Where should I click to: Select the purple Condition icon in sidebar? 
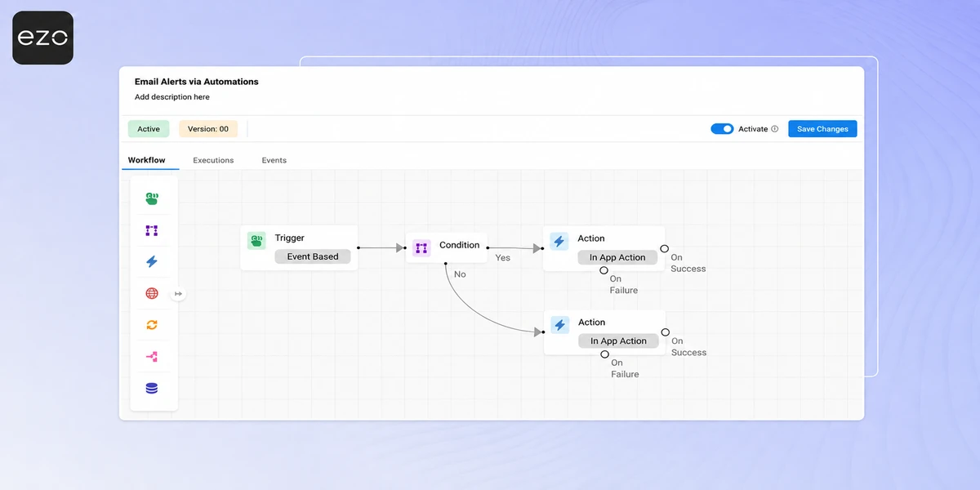pos(152,230)
